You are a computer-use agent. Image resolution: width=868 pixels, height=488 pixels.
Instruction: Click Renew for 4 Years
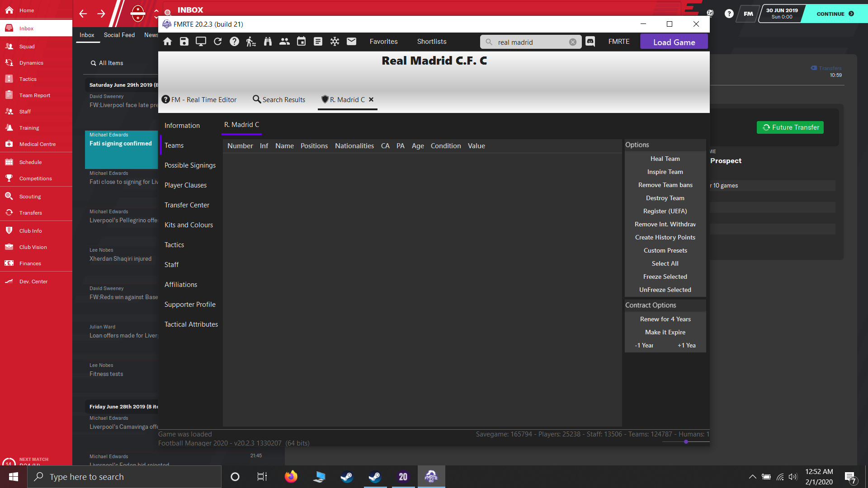click(x=665, y=319)
